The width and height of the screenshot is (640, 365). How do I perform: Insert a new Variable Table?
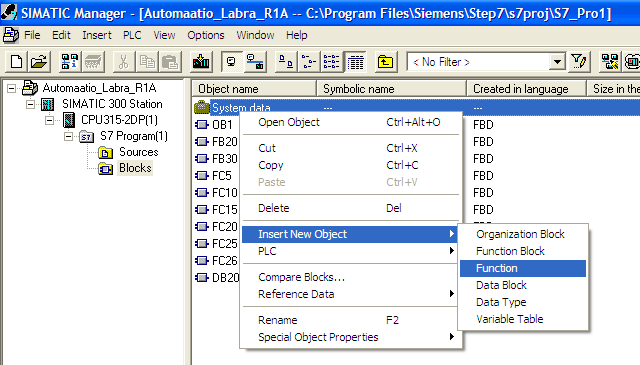(x=523, y=319)
